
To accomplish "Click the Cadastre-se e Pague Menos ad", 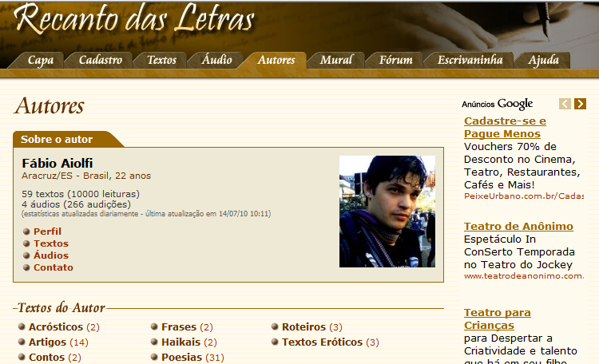I will (x=505, y=127).
